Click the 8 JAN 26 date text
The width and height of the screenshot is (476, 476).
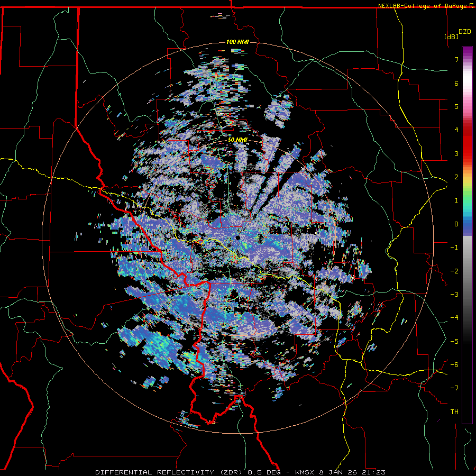tap(338, 472)
